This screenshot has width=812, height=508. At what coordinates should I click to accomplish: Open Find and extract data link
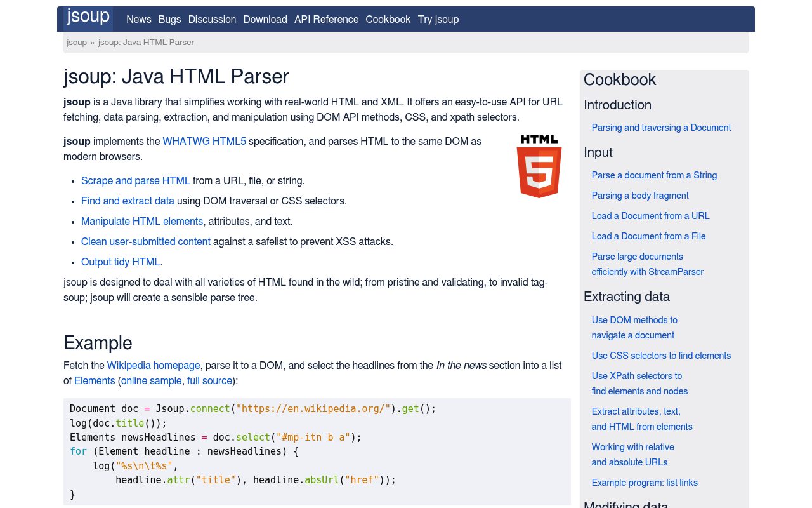click(128, 201)
